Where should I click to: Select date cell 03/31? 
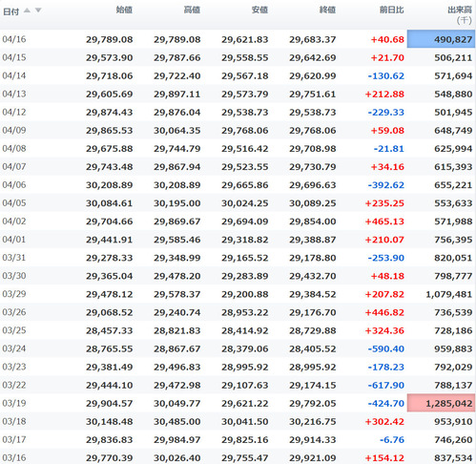point(14,258)
